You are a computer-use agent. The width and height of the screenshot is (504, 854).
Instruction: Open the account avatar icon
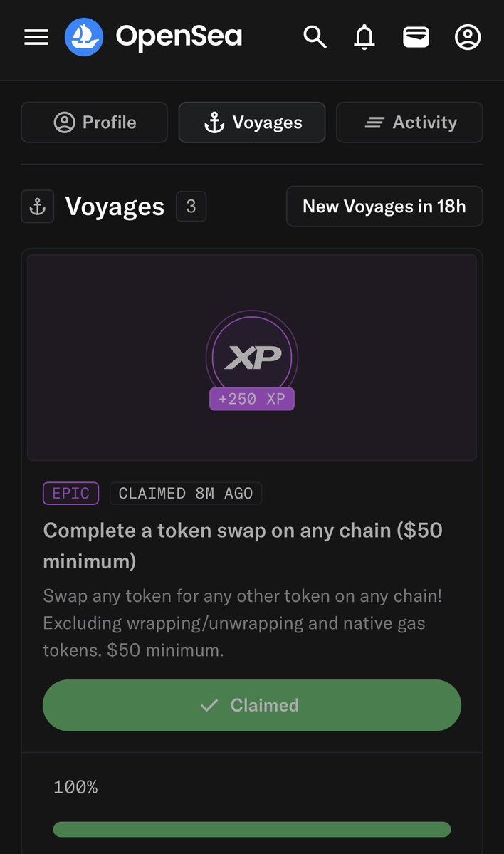click(468, 37)
